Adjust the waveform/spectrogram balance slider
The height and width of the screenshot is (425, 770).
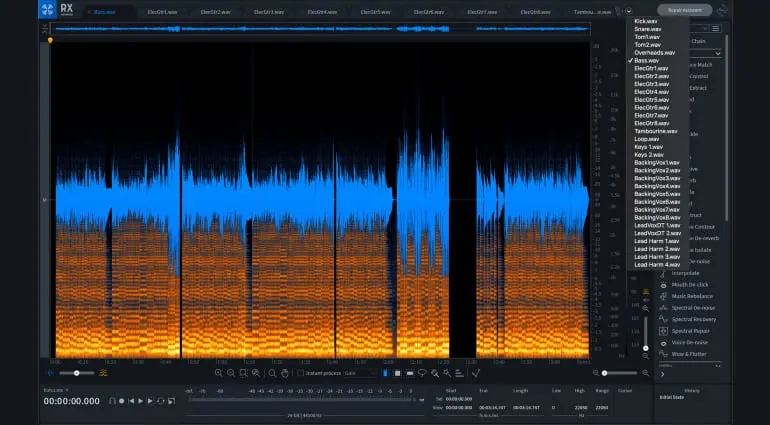(x=77, y=373)
